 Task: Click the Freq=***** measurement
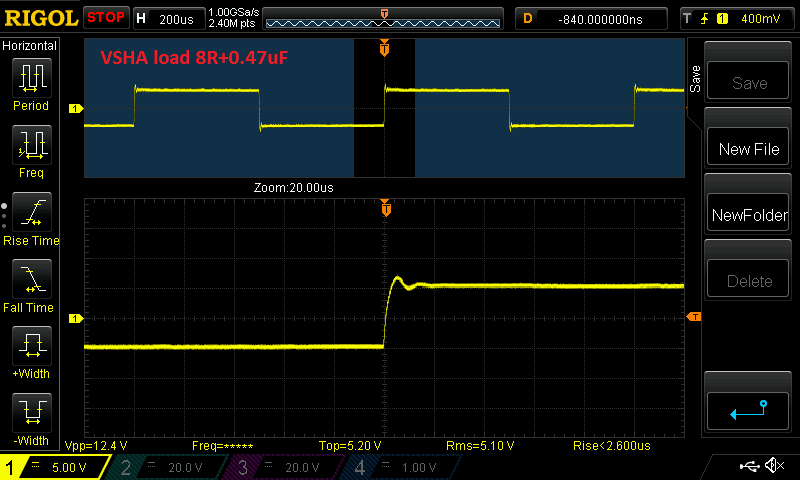point(222,446)
